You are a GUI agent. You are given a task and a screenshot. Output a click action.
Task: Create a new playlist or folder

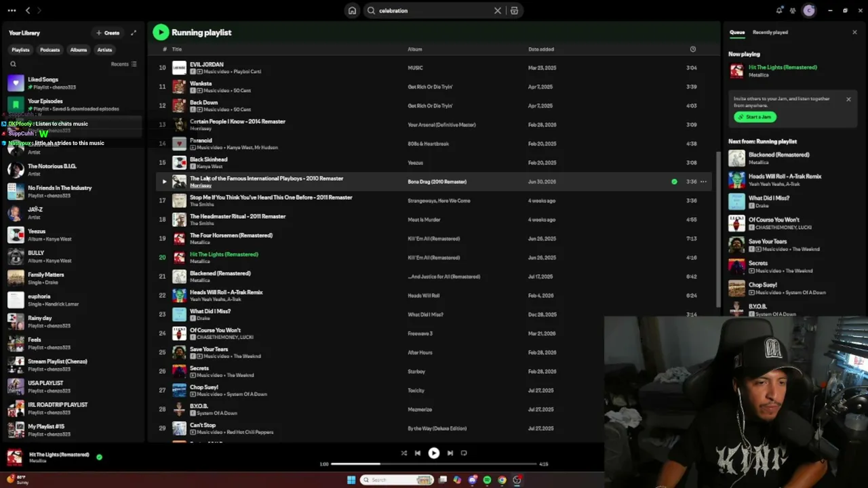(x=108, y=33)
